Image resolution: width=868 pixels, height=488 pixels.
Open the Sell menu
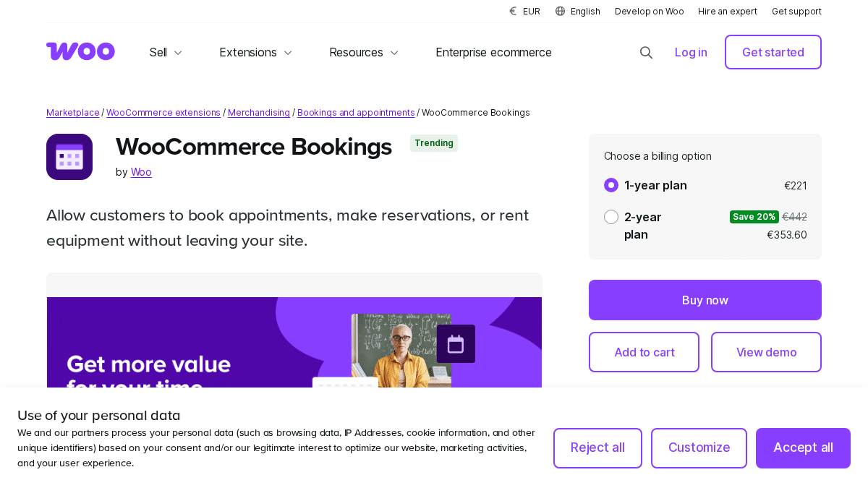[x=166, y=52]
